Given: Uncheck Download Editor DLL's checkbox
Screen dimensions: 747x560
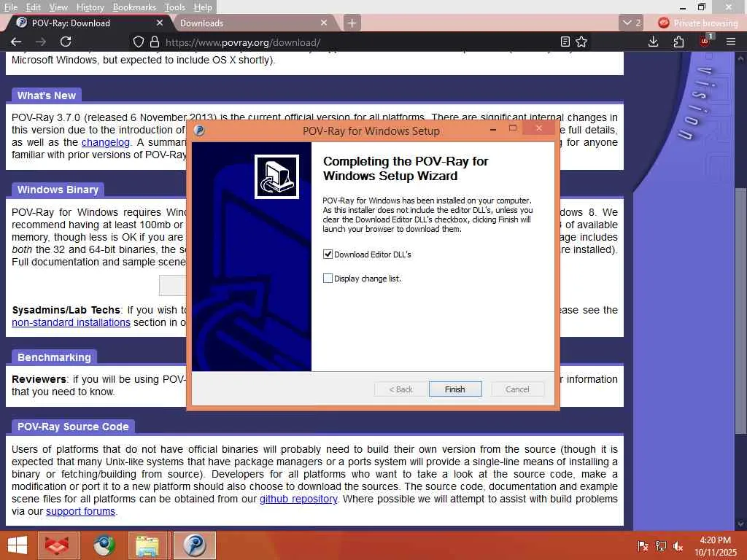Looking at the screenshot, I should coord(328,254).
